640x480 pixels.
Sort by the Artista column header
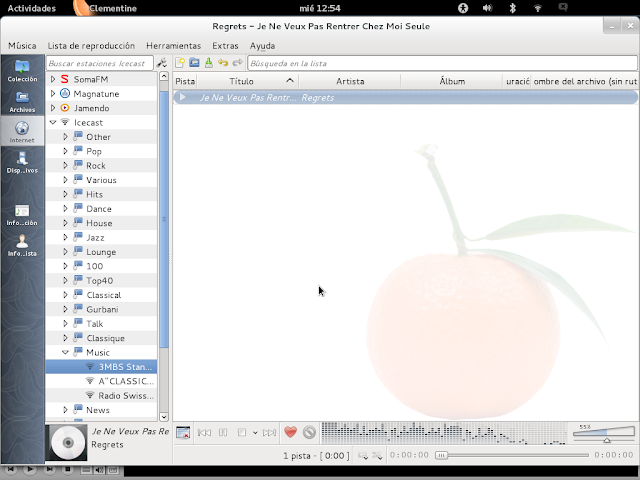click(350, 81)
